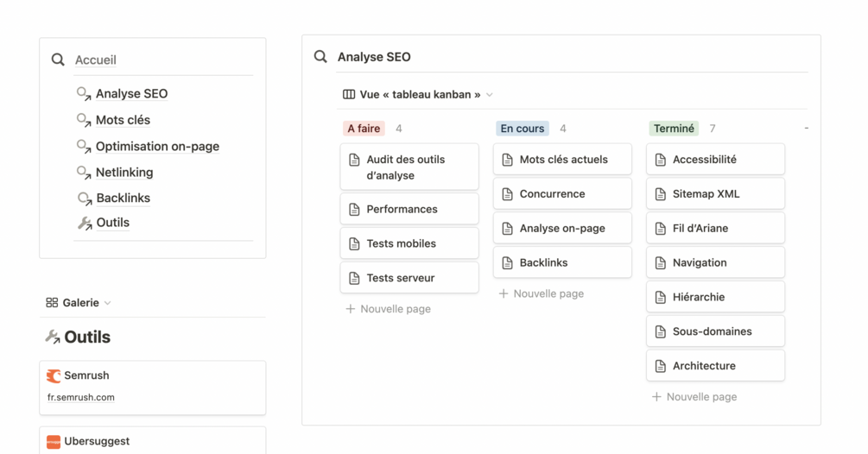Click the magnifier icon next to Analyse SEO title
Image resolution: width=868 pixels, height=454 pixels.
coord(320,57)
